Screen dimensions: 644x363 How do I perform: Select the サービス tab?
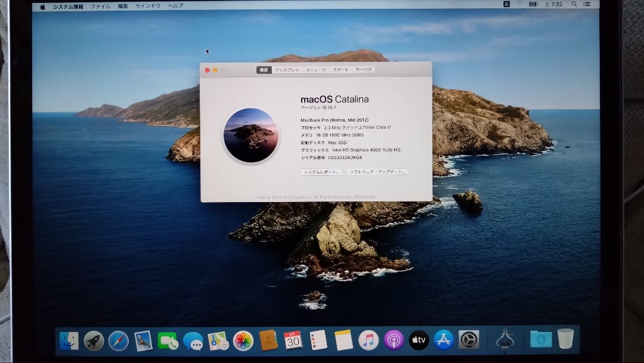[363, 70]
